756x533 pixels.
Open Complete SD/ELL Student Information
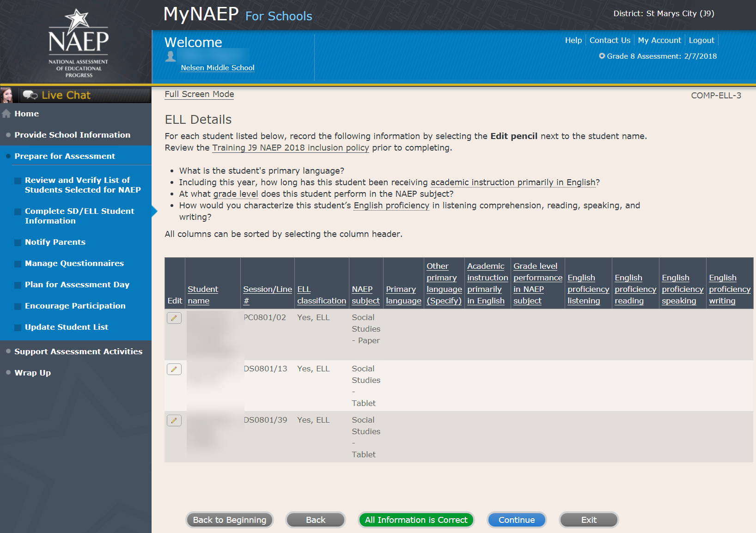[79, 216]
